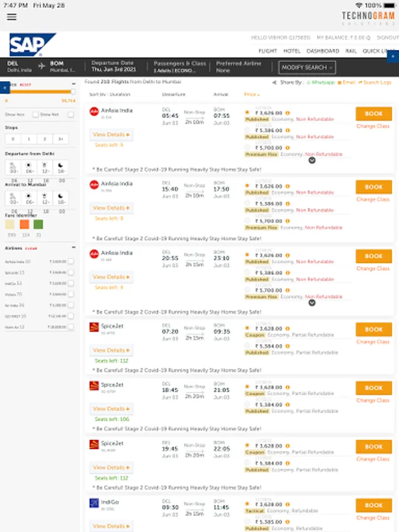
Task: Open the Rail menu
Action: point(351,51)
